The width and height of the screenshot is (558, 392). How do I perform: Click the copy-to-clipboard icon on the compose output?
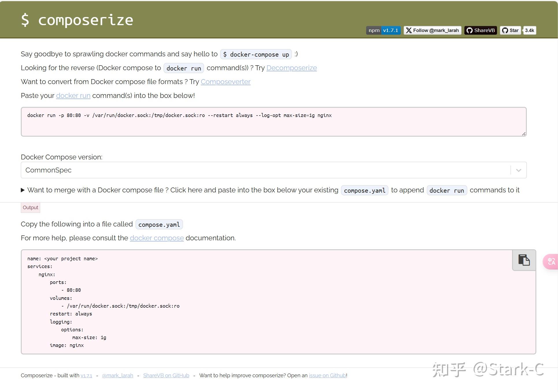pos(524,260)
